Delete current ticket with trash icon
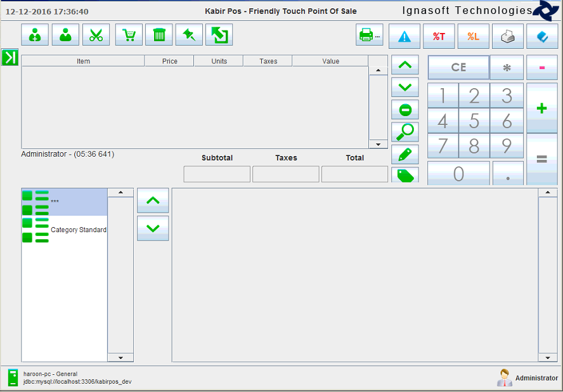The width and height of the screenshot is (563, 392). point(159,35)
